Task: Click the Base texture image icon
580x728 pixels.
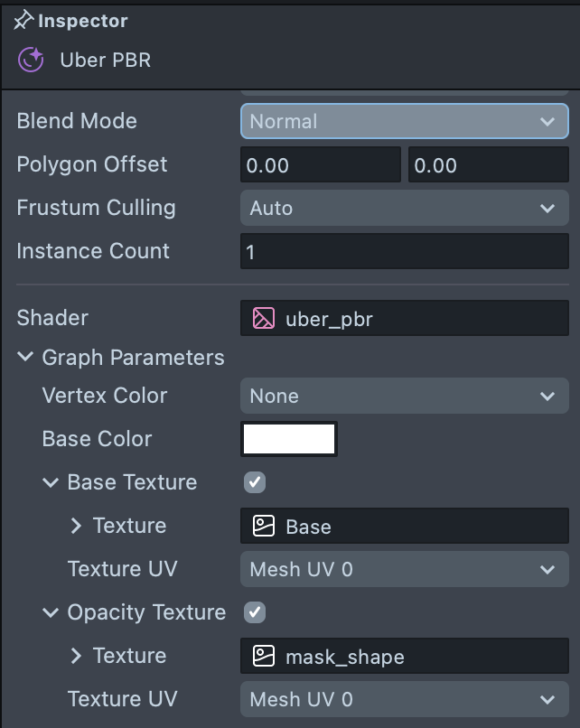Action: [x=264, y=526]
